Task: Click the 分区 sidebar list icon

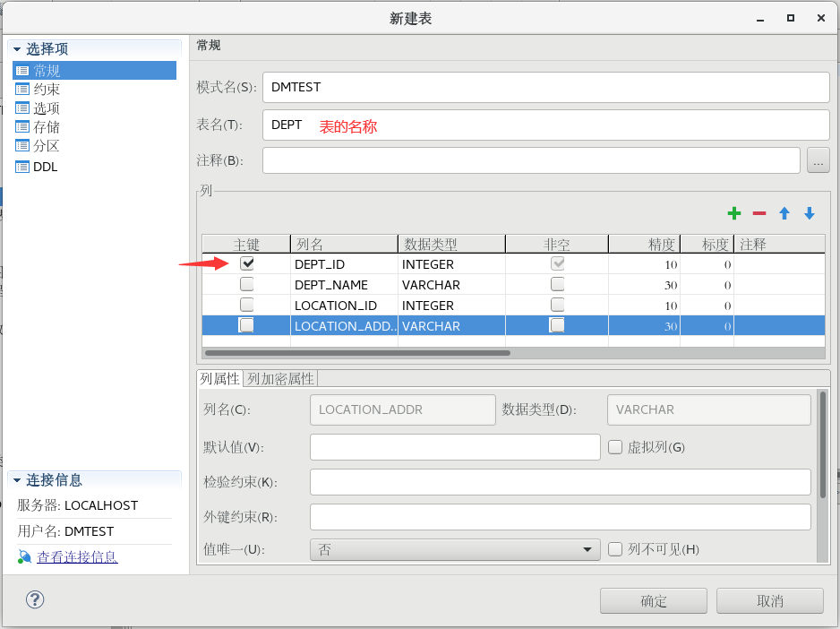Action: pos(22,145)
